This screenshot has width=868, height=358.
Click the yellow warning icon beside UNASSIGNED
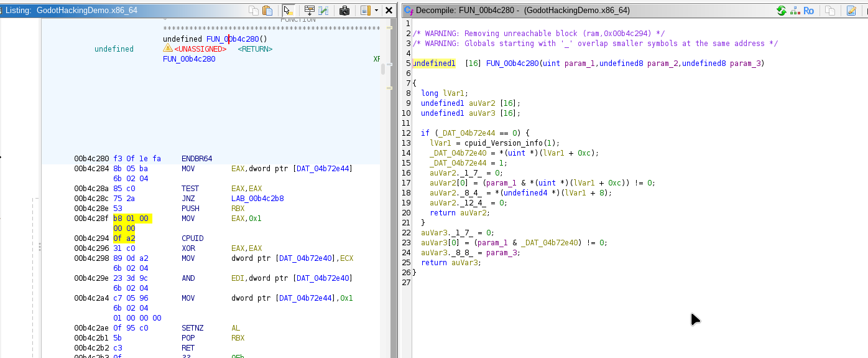click(168, 49)
